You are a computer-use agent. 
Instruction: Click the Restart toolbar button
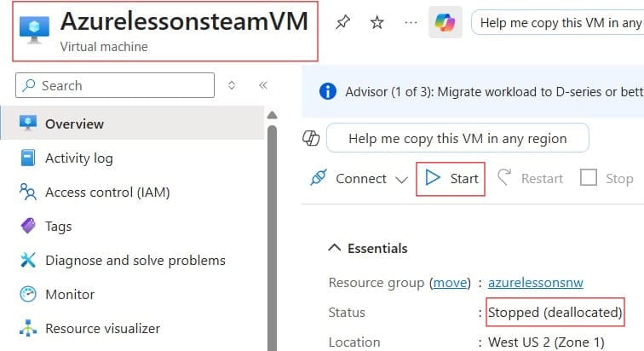click(530, 179)
